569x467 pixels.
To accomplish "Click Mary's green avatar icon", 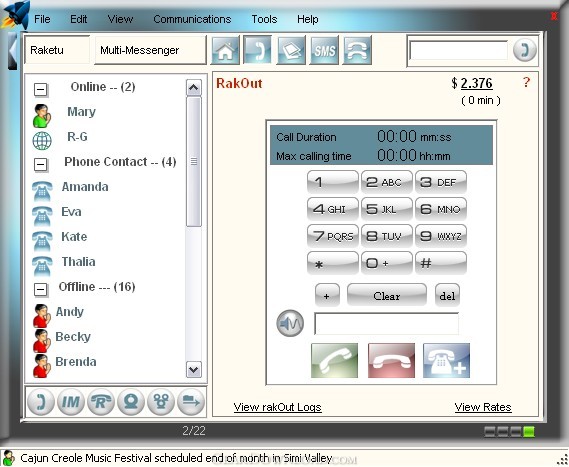I will click(42, 116).
